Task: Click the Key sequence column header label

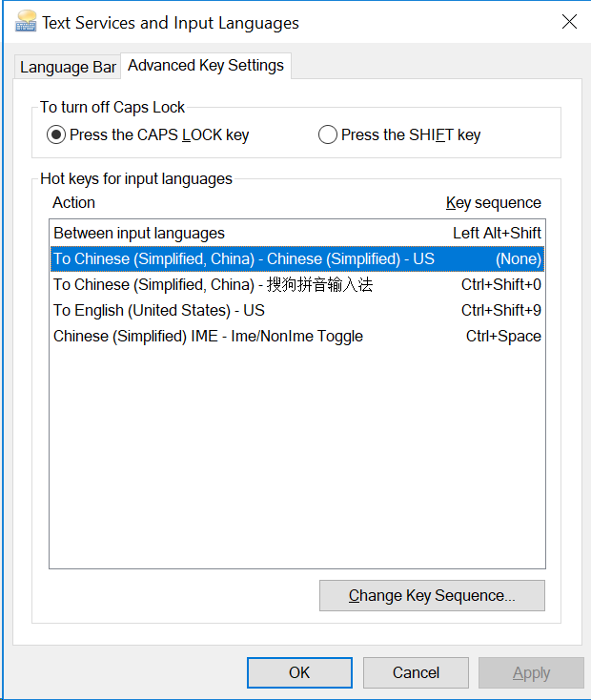Action: (x=493, y=202)
